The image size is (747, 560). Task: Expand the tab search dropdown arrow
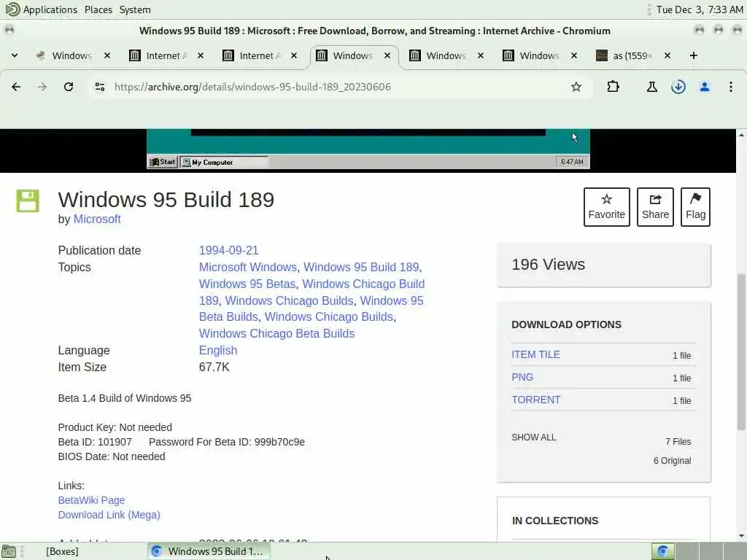[15, 55]
